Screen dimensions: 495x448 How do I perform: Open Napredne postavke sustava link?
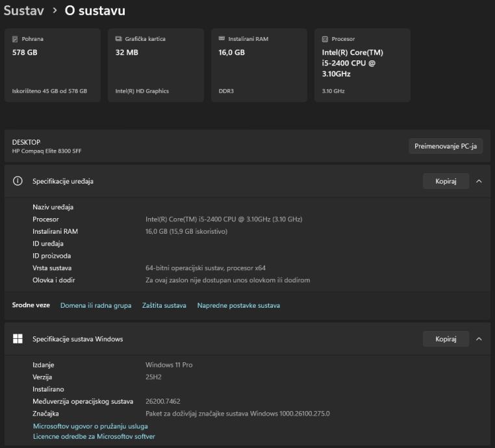(x=238, y=305)
